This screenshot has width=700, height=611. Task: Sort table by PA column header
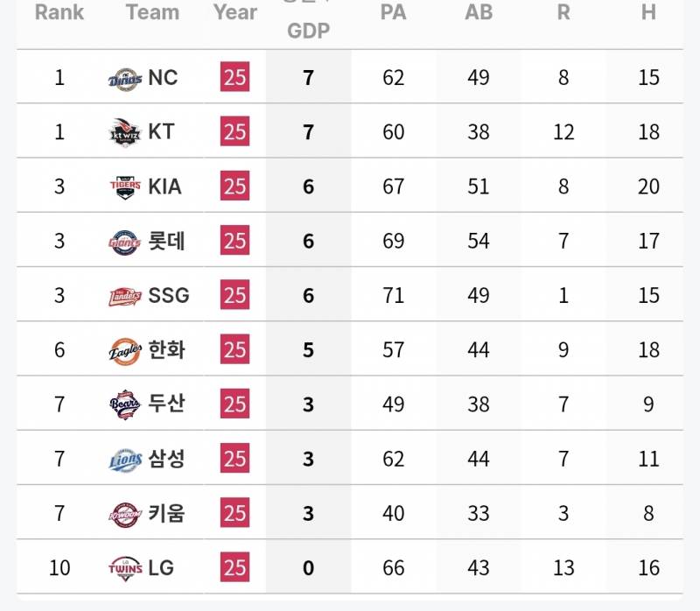click(393, 13)
